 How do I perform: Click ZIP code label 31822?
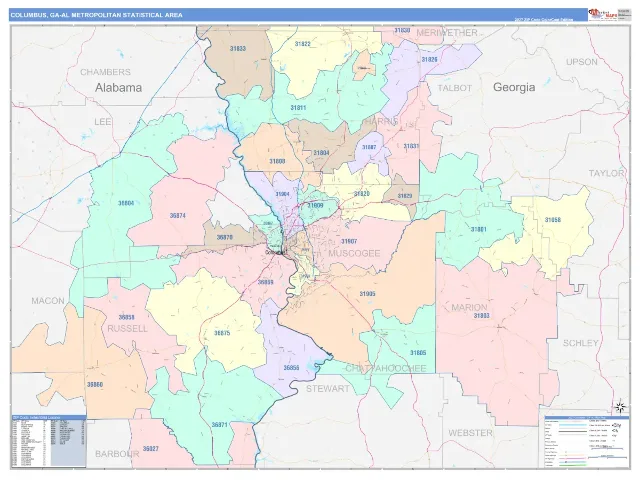pyautogui.click(x=302, y=44)
